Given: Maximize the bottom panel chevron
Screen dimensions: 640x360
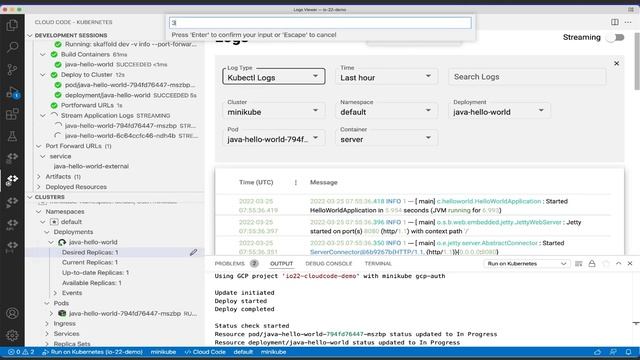Looking at the screenshot, I should tap(618, 264).
